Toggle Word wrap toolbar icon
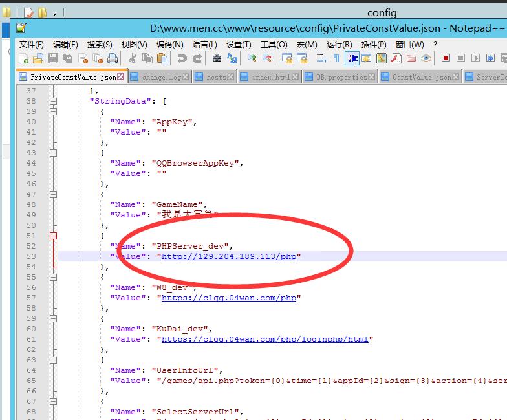 [322, 58]
